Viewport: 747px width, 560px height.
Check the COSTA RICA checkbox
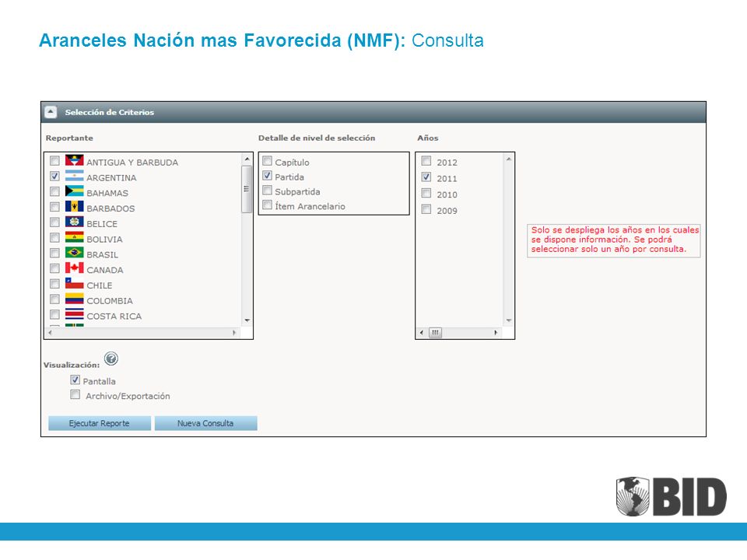point(54,314)
